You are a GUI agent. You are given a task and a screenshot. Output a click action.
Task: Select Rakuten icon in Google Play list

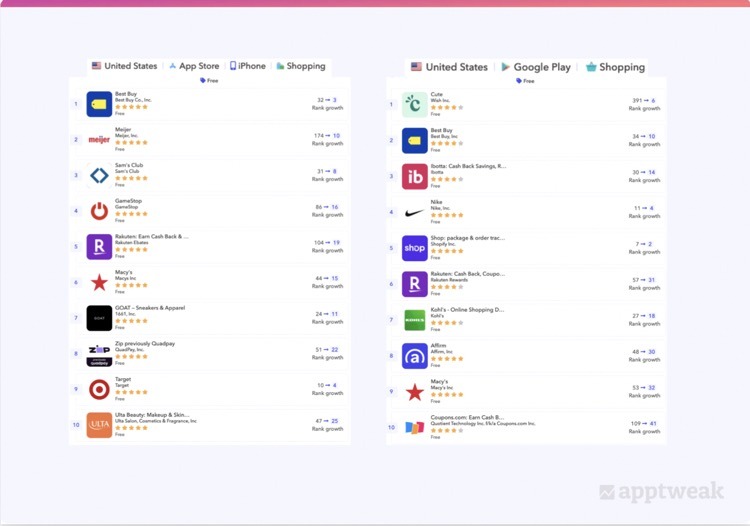[415, 284]
